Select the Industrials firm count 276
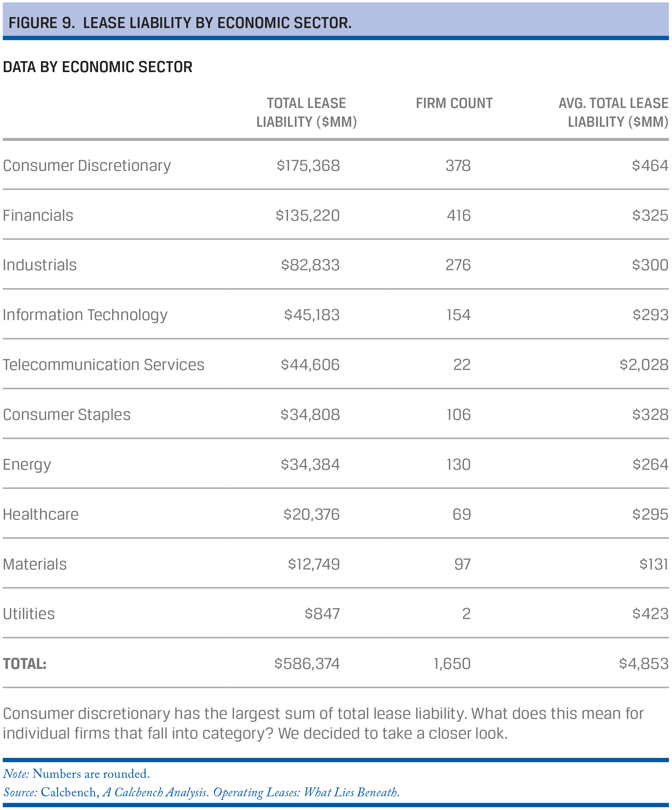 point(458,265)
